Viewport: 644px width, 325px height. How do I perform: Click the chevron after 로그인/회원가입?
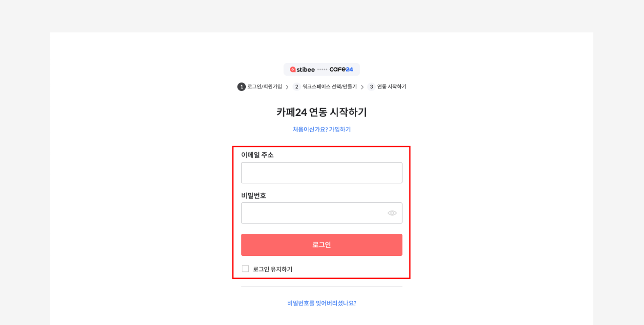pos(287,87)
